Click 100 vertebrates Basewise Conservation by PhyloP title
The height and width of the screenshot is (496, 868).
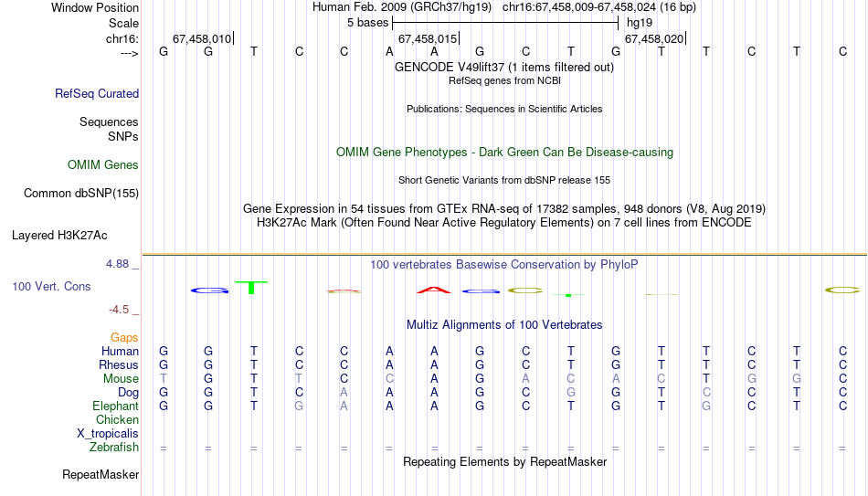click(x=504, y=265)
